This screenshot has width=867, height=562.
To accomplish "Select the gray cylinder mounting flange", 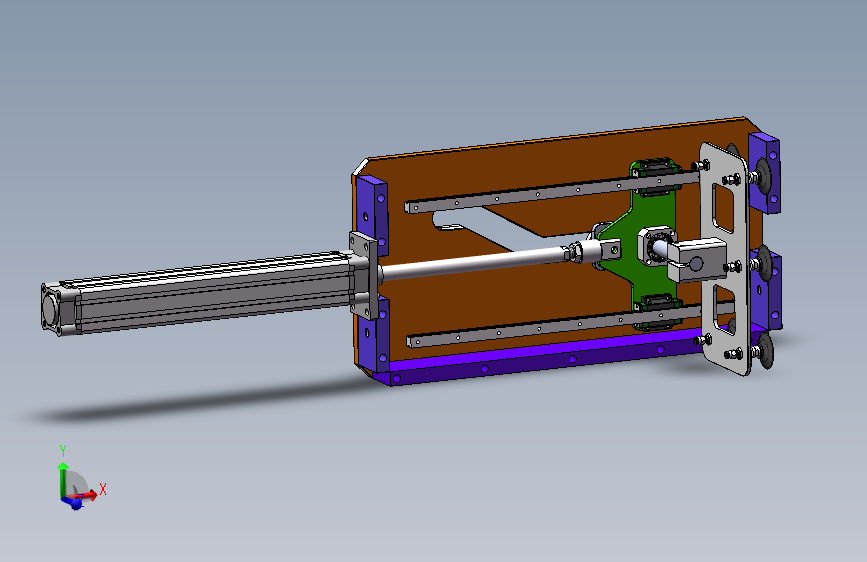I will coord(364,275).
